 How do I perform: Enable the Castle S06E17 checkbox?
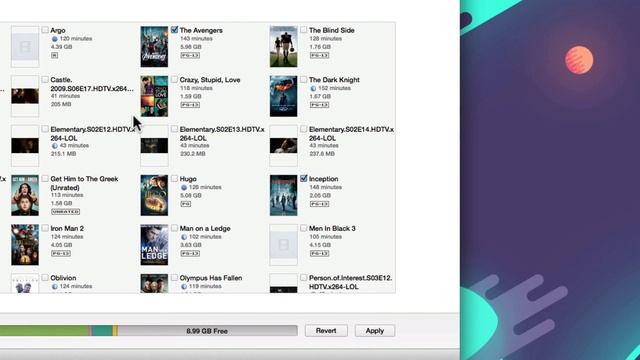tap(45, 79)
